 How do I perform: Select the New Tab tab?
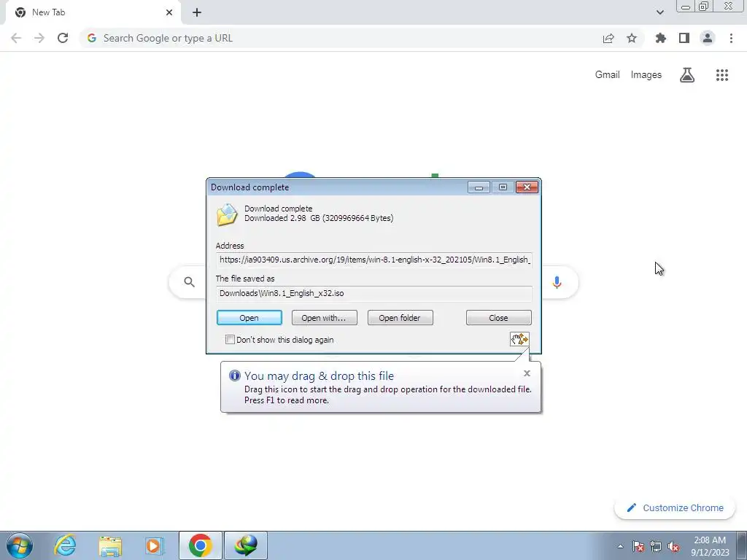click(x=93, y=12)
